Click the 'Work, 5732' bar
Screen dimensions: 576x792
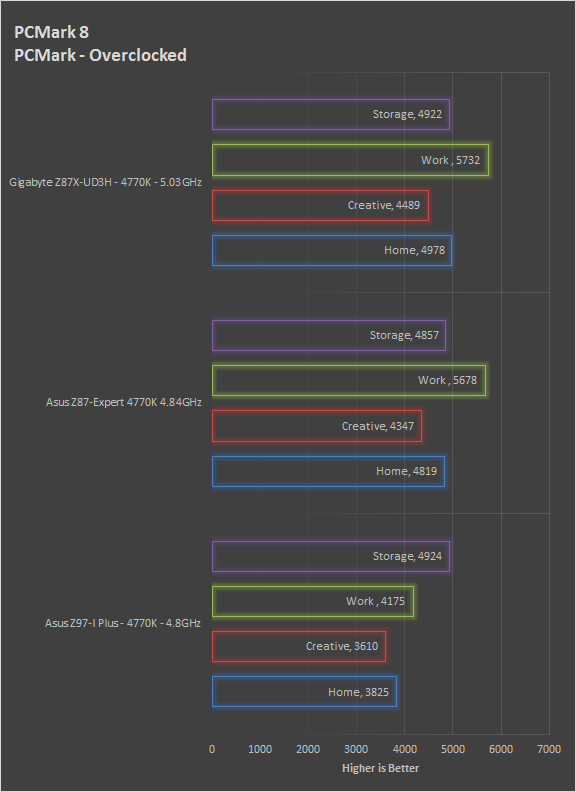point(351,160)
